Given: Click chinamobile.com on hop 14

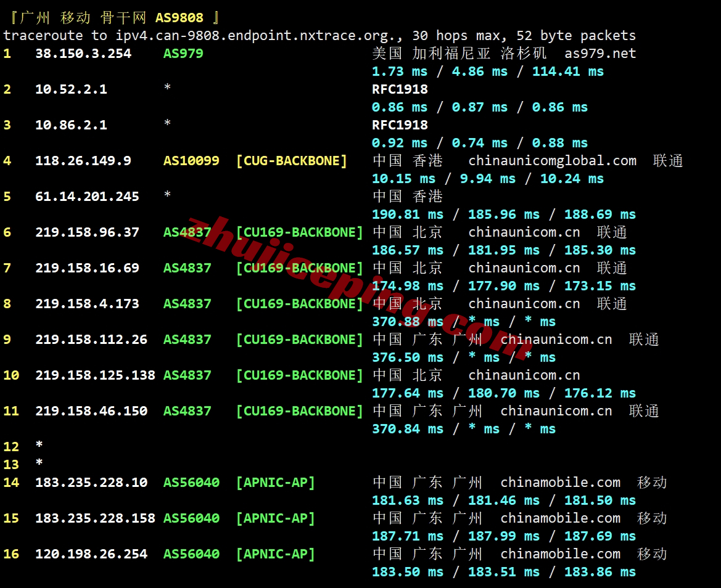Looking at the screenshot, I should [x=560, y=484].
